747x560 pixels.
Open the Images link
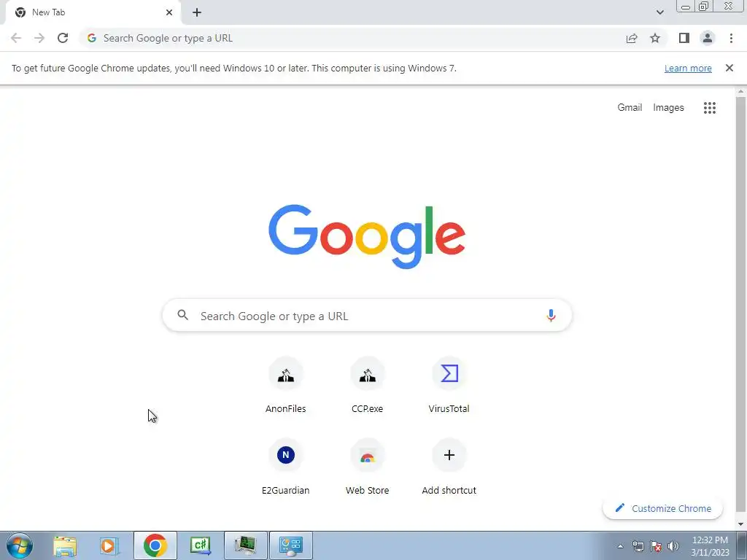coord(668,108)
